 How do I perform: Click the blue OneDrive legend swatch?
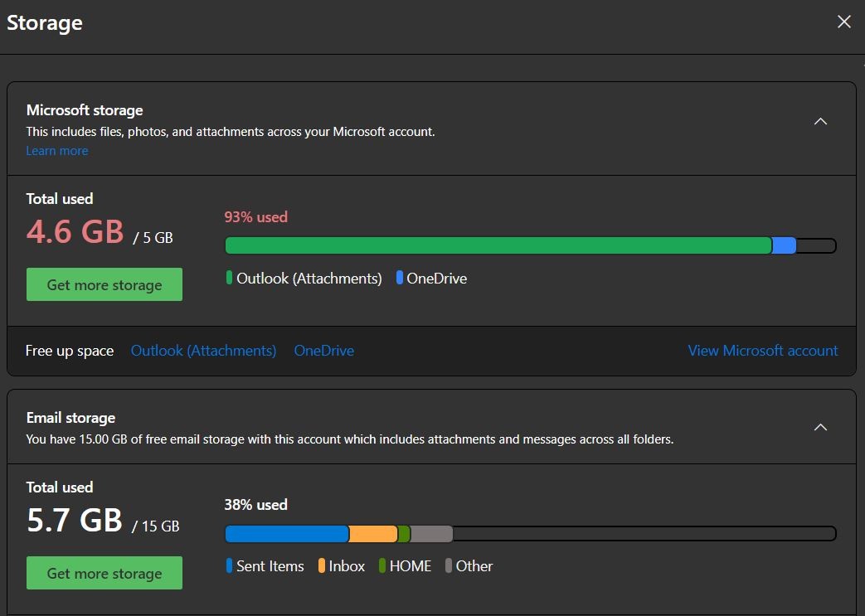click(400, 278)
